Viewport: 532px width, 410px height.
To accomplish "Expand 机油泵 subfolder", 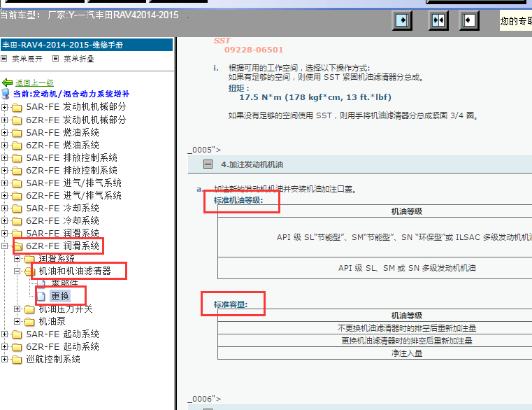I will point(17,321).
